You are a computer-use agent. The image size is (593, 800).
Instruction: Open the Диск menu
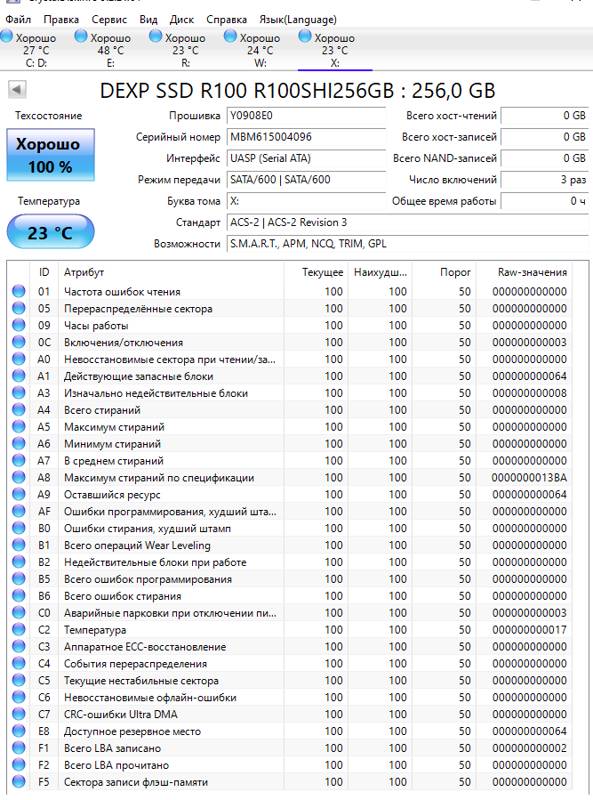click(182, 19)
